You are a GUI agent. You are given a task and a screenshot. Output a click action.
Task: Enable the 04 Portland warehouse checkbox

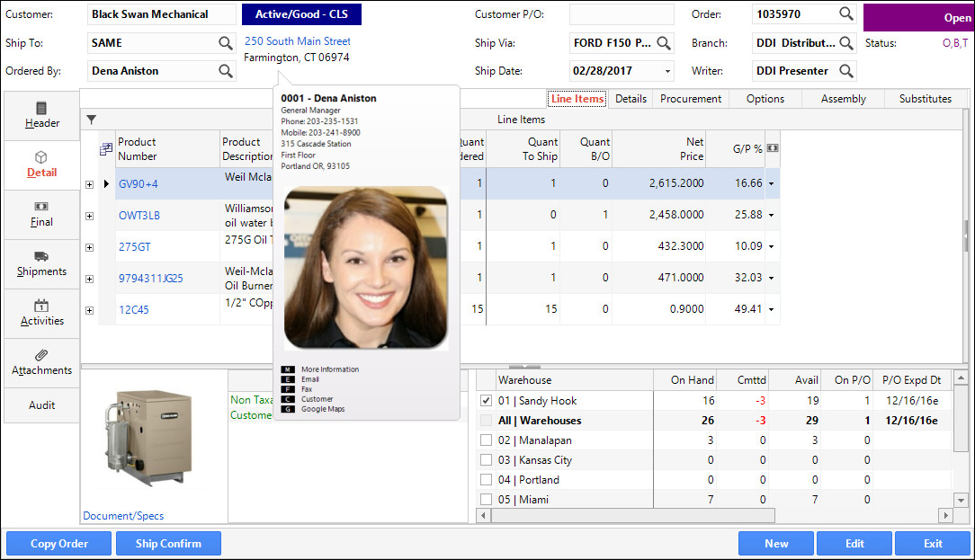point(486,479)
